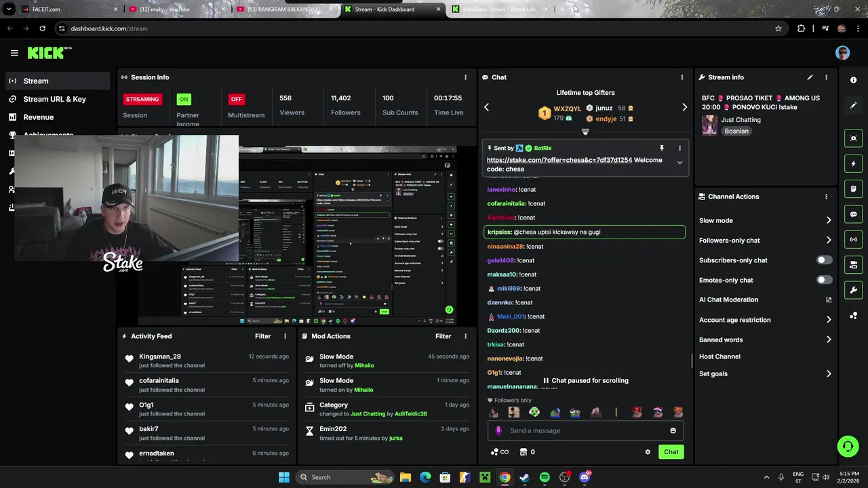Viewport: 868px width, 488px height.
Task: Reload the page with browser refresh
Action: pos(42,28)
